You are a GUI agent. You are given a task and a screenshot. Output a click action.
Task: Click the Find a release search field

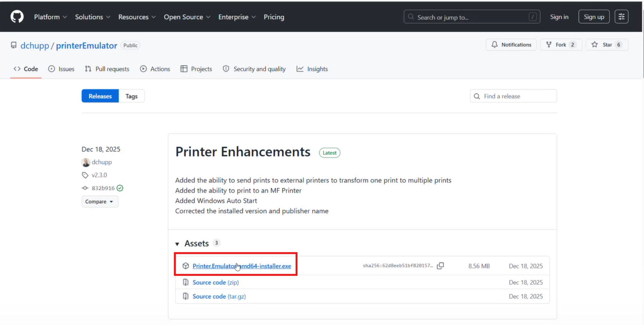click(x=513, y=96)
